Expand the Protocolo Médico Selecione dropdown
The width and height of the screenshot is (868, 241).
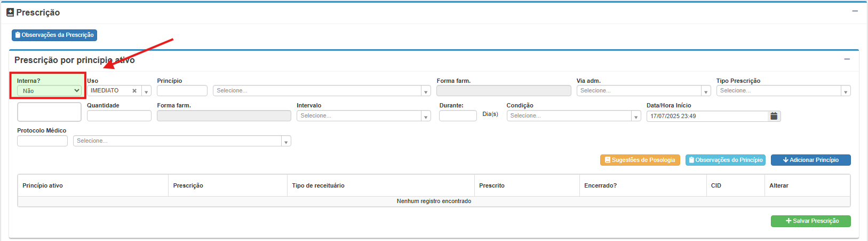click(x=181, y=141)
